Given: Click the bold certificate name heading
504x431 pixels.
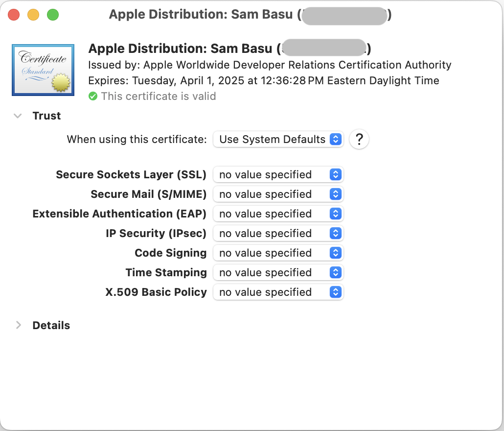Looking at the screenshot, I should point(229,48).
